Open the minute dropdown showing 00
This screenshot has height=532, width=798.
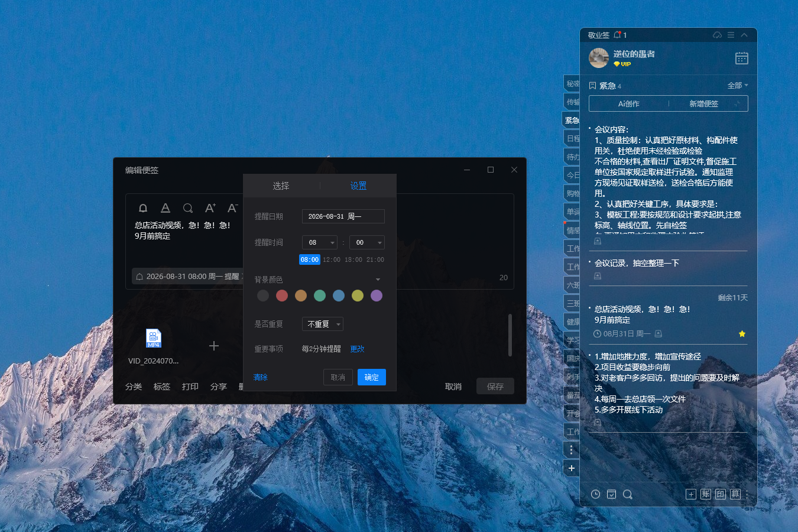coord(367,242)
